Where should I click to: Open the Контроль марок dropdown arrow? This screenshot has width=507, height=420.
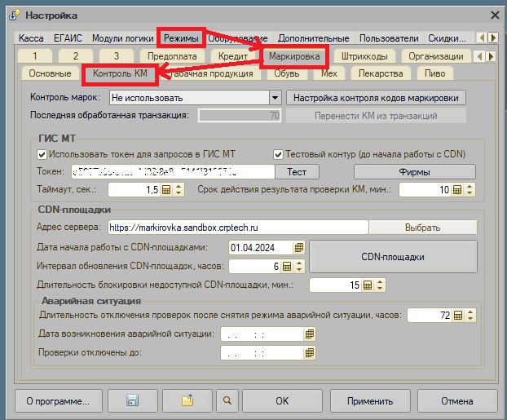[x=275, y=97]
